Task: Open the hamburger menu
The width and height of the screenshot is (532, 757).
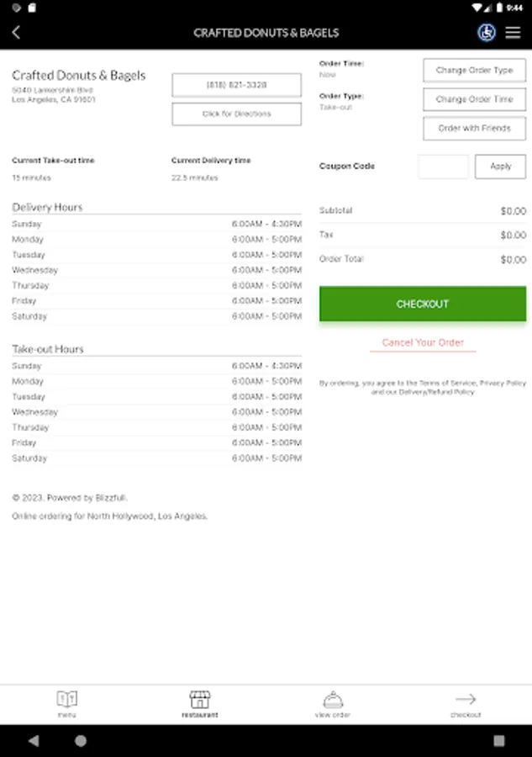Action: tap(513, 32)
